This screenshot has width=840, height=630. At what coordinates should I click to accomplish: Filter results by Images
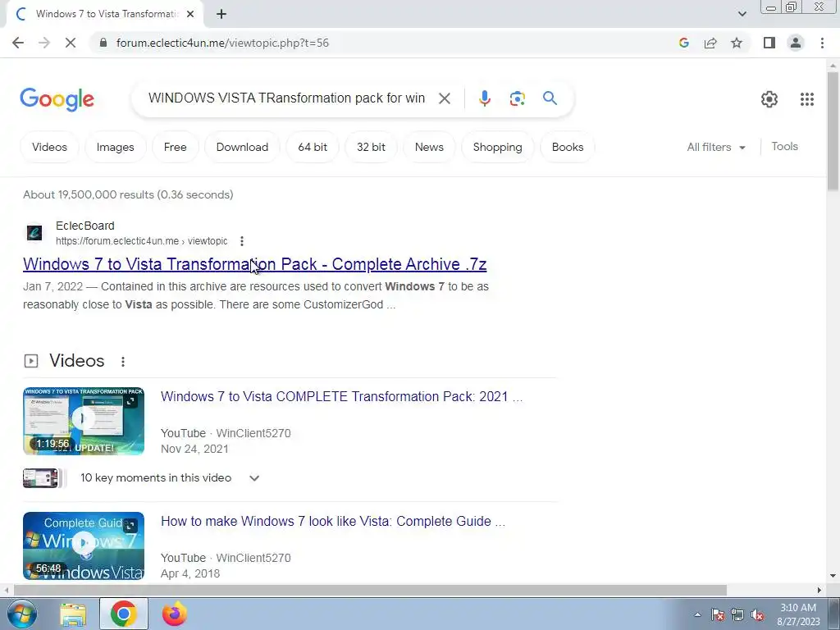click(115, 148)
